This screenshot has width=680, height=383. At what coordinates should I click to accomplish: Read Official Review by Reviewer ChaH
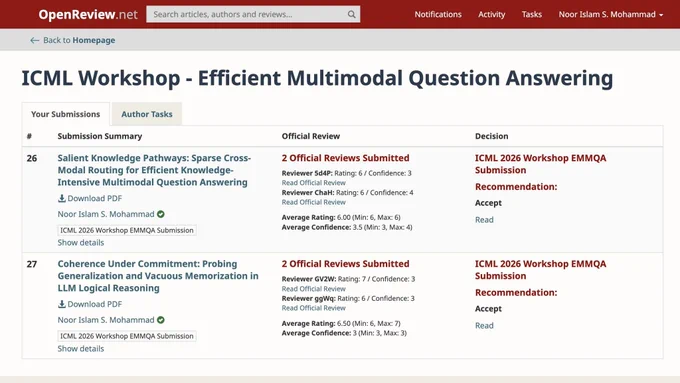pos(314,202)
